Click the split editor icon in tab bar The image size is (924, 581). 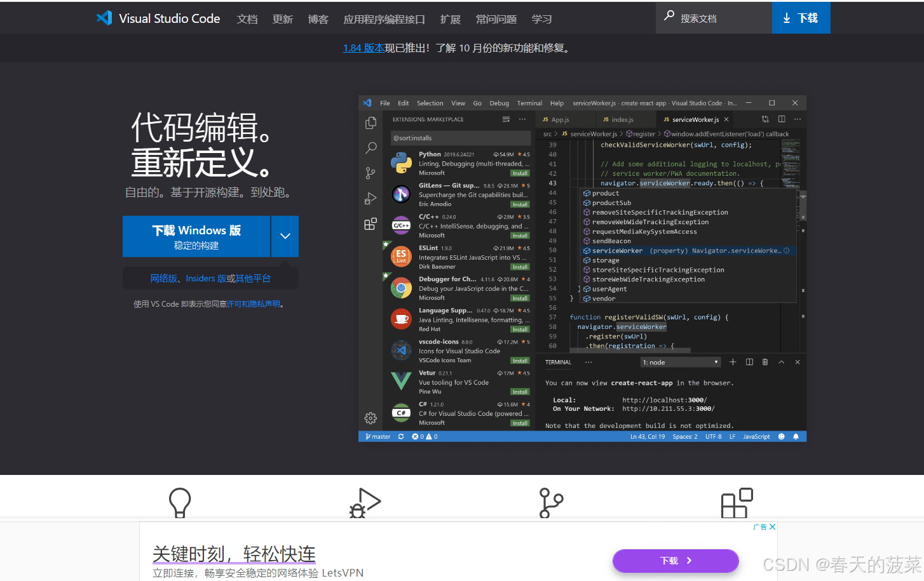point(782,119)
